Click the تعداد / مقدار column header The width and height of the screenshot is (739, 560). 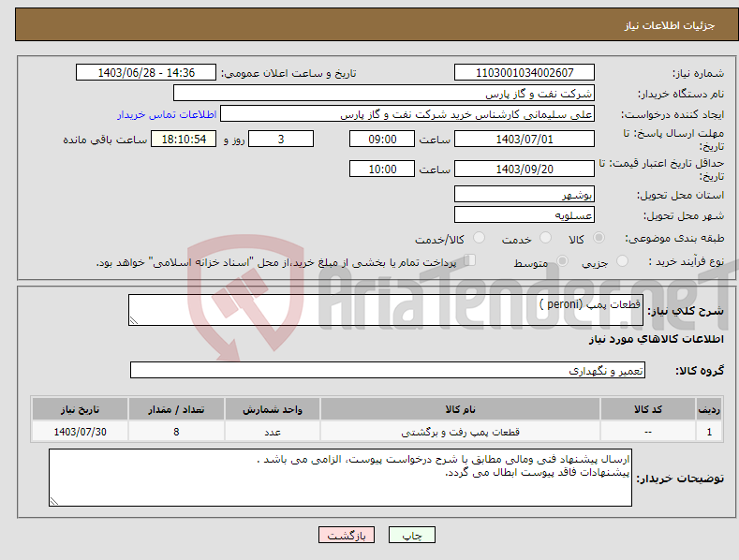point(176,409)
